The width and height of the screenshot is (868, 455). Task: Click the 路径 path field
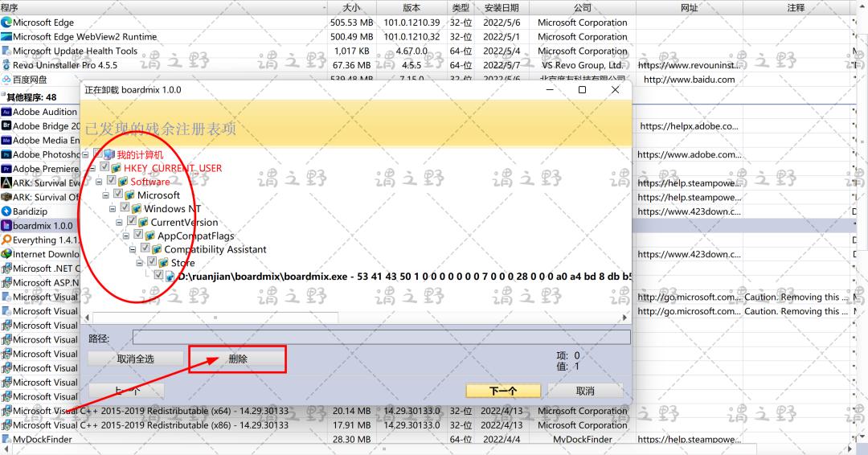click(382, 338)
